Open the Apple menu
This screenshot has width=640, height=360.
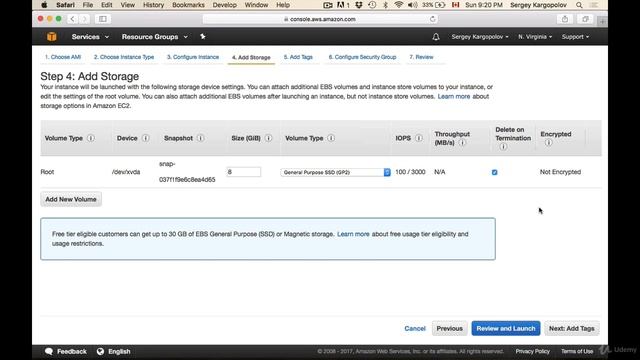(x=44, y=5)
